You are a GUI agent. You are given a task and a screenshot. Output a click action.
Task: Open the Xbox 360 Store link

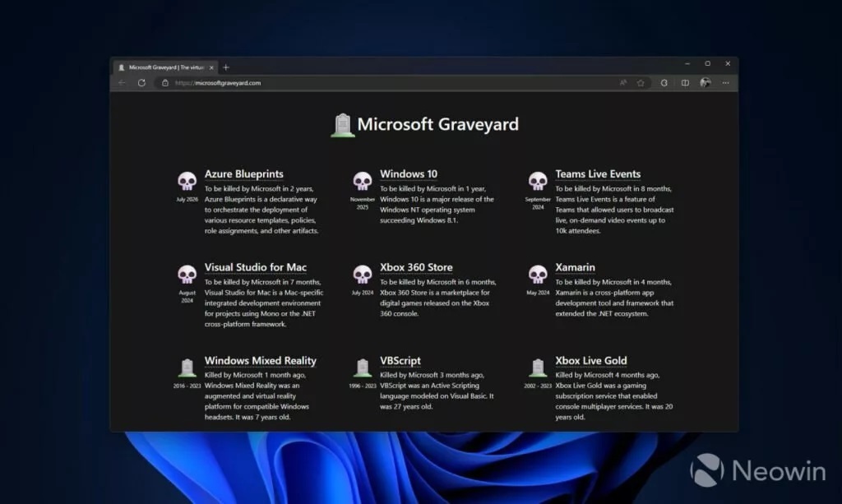[x=416, y=267]
